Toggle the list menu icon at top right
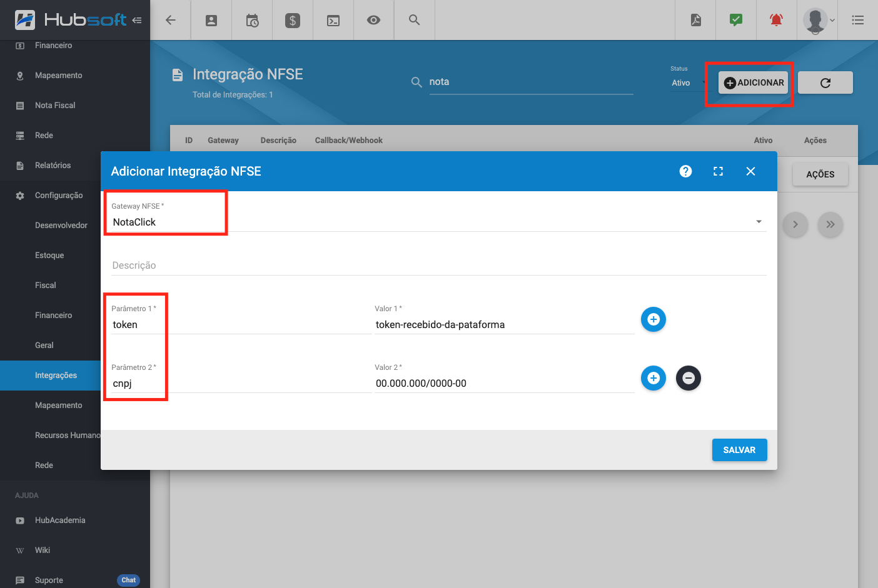 point(857,20)
